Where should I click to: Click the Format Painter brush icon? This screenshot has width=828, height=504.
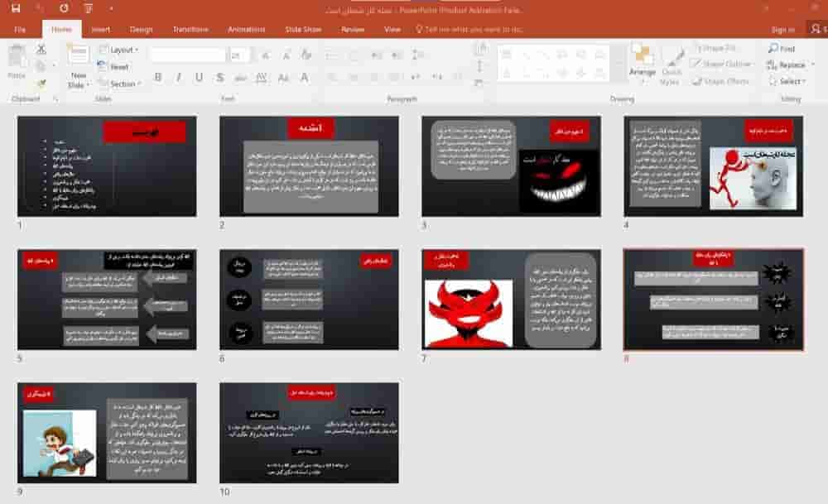pyautogui.click(x=41, y=83)
